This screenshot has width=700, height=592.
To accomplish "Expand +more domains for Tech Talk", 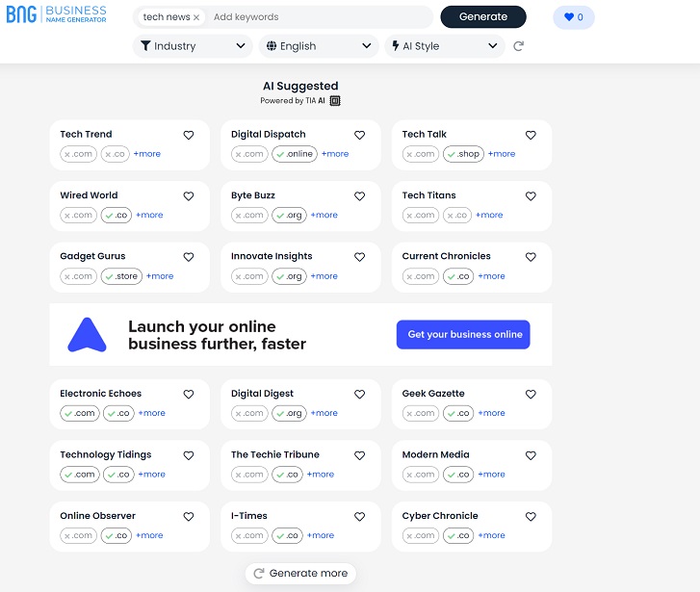I will coord(502,154).
